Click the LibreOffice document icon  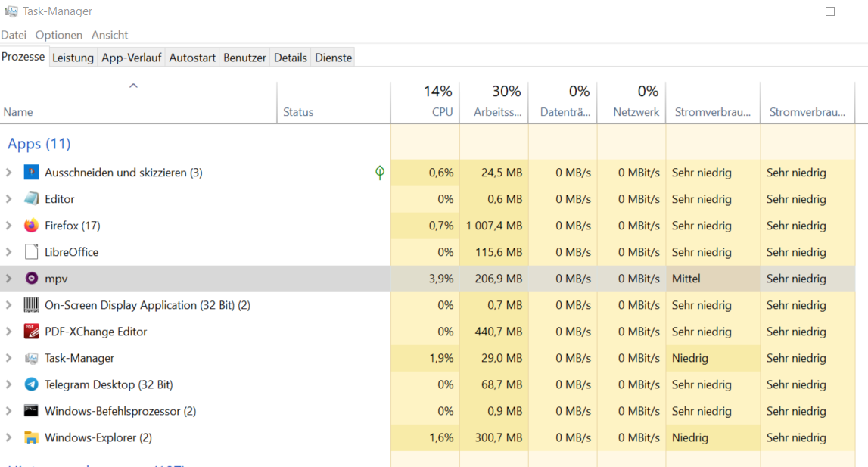tap(31, 252)
